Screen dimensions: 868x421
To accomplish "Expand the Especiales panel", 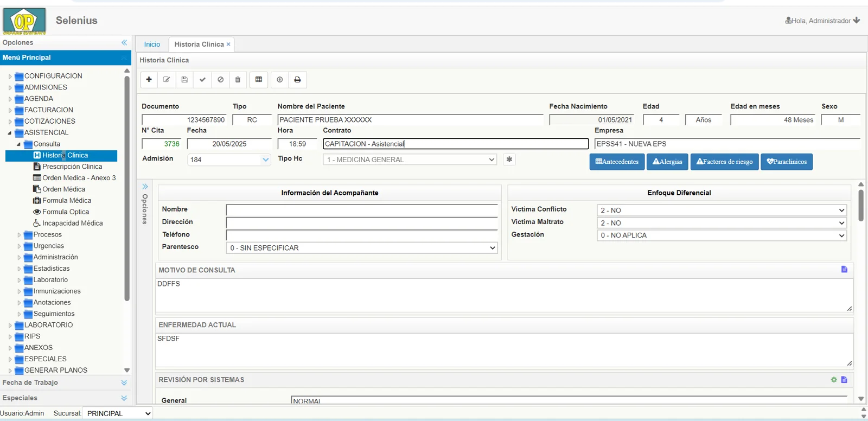I will click(124, 398).
